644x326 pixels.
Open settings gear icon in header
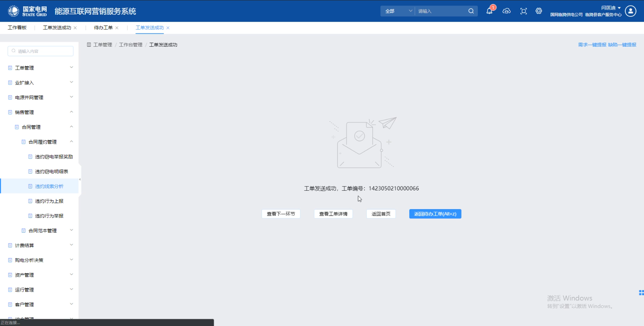pos(539,11)
